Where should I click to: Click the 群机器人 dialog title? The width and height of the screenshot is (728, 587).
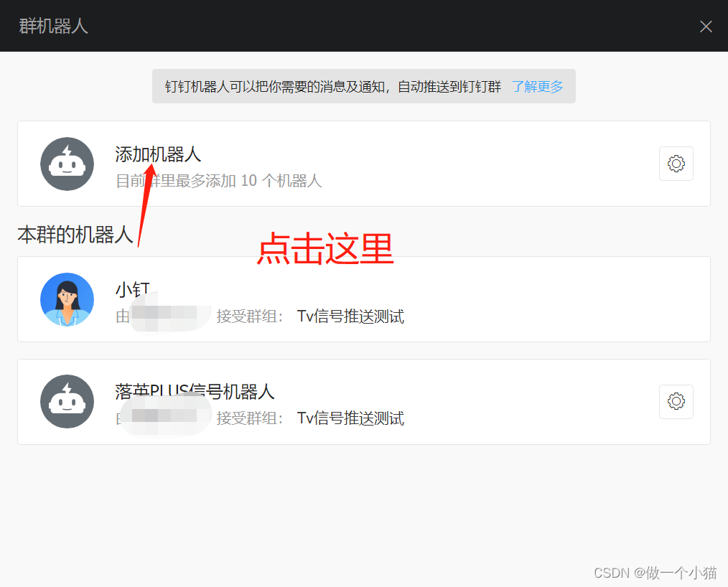coord(53,26)
